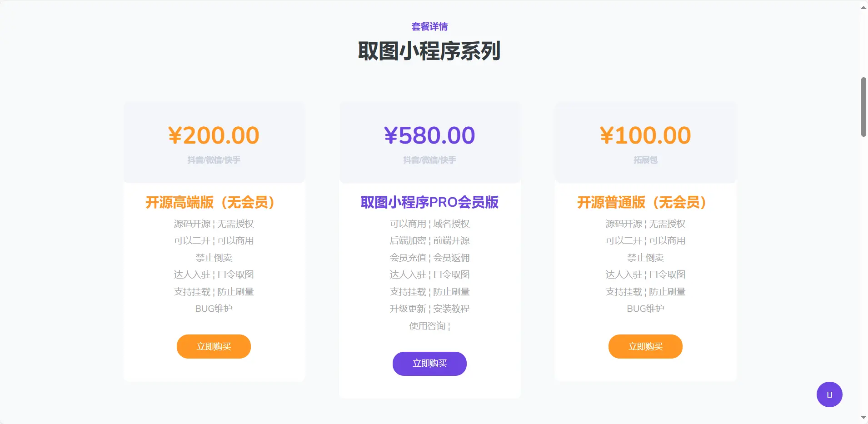Click 立即购买 under the 拓展包 plan
The image size is (868, 424).
pyautogui.click(x=645, y=346)
